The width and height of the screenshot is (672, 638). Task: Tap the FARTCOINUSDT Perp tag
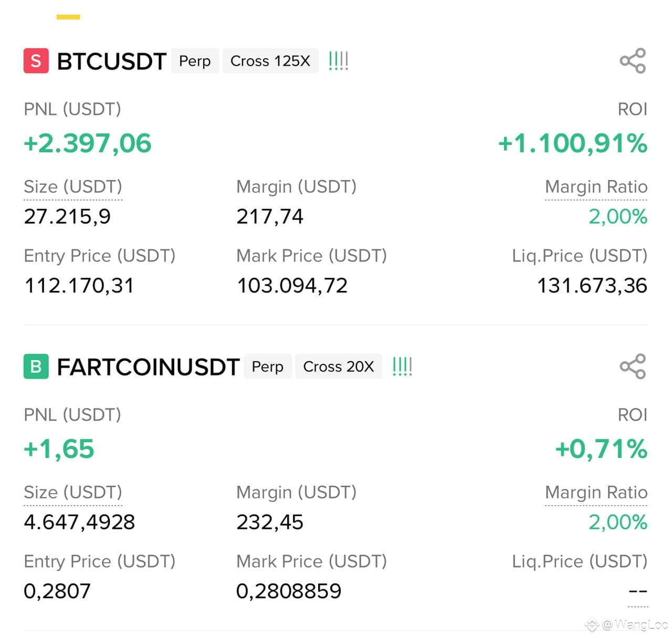(268, 367)
